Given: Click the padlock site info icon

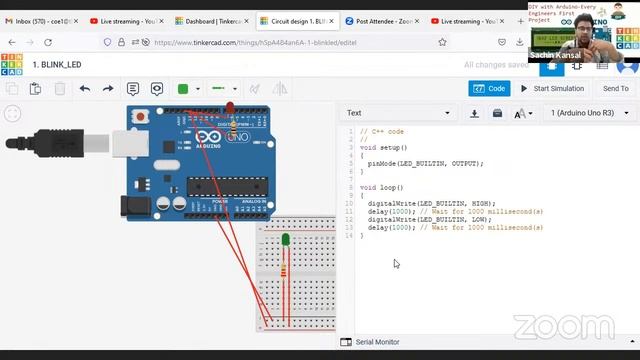Looking at the screenshot, I should [121, 42].
